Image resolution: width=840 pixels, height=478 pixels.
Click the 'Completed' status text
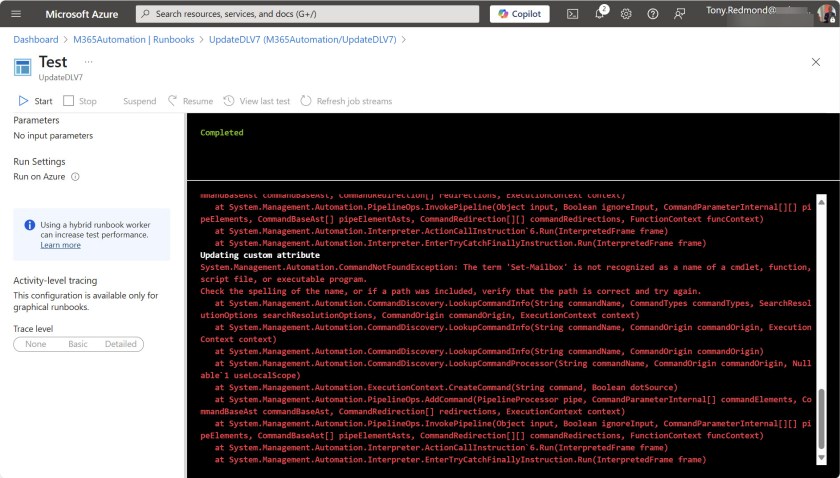[222, 132]
